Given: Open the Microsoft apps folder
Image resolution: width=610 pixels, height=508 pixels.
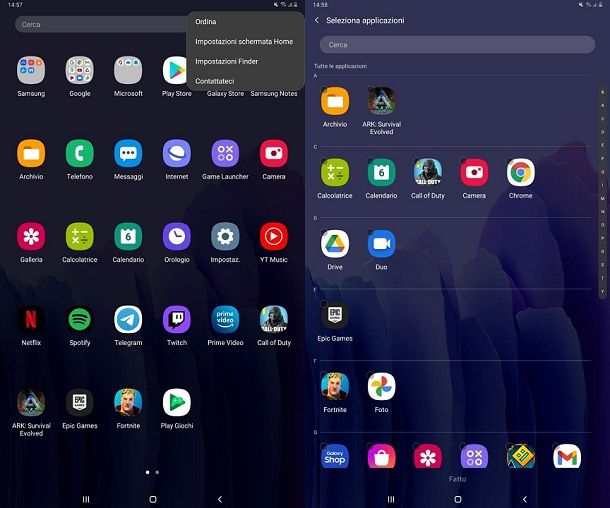Looking at the screenshot, I should 128,70.
